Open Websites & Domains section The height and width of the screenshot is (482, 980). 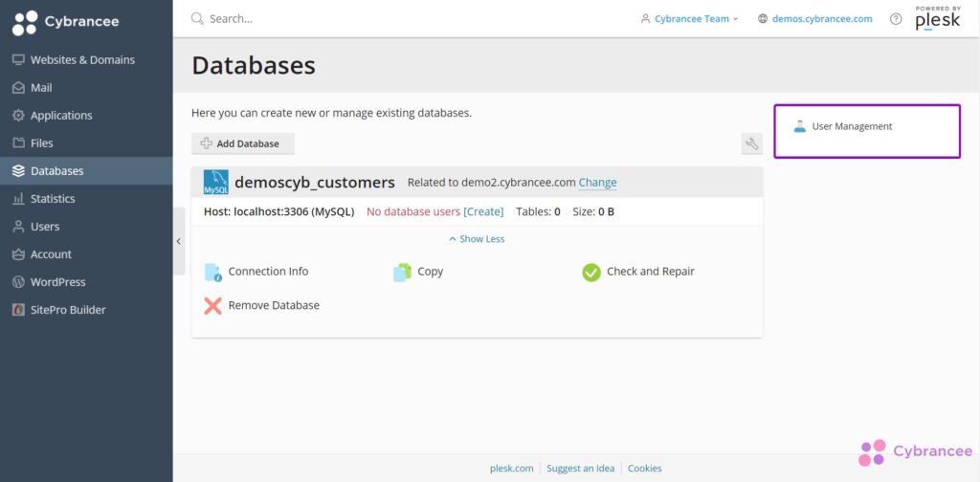[86, 60]
